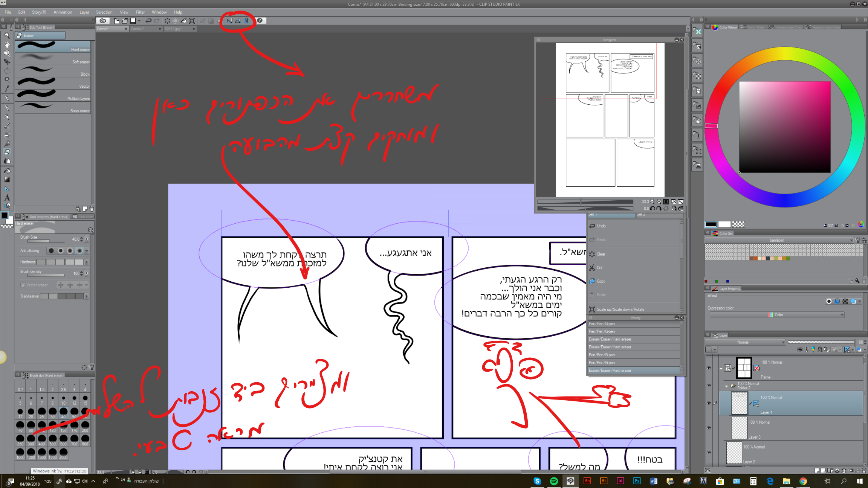Choose the Soft eraser sub tool

coord(53,58)
